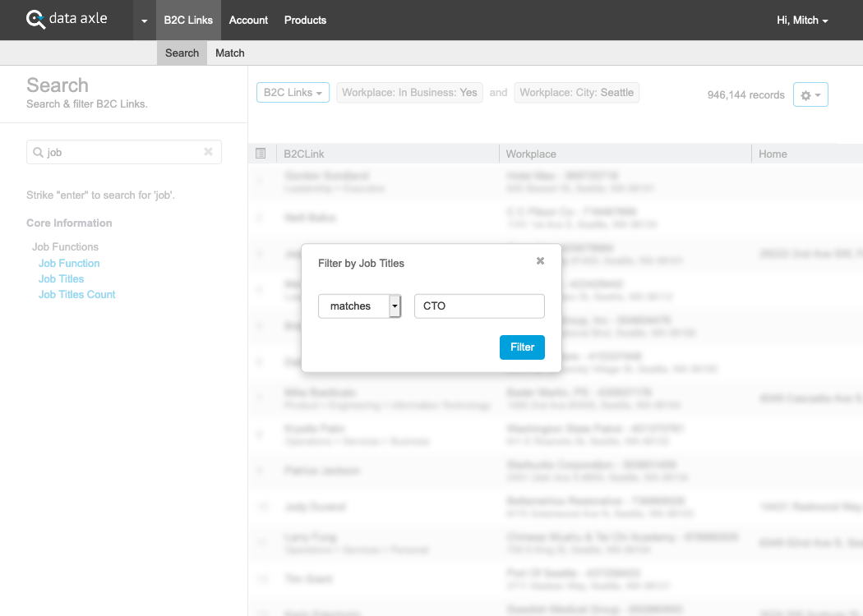Go to the Account menu

(248, 20)
